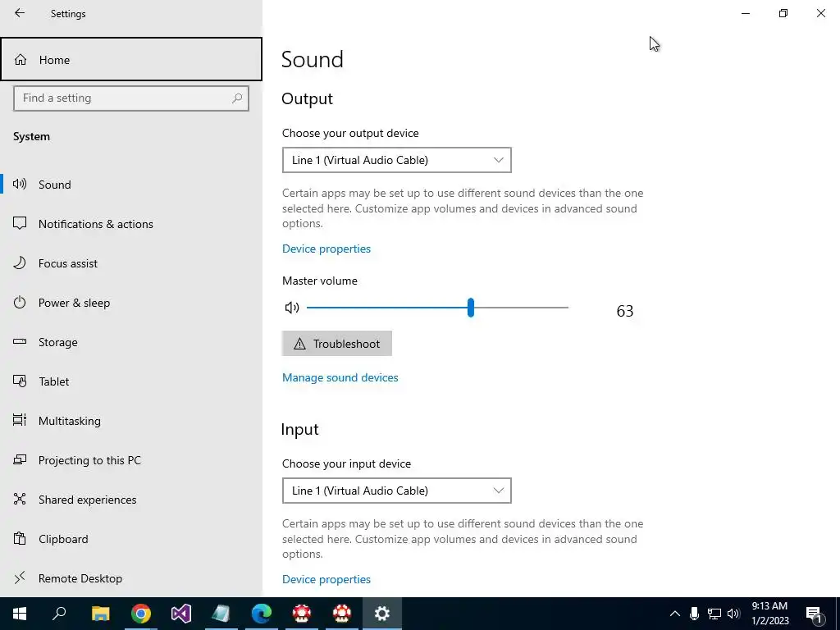Viewport: 840px width, 630px height.
Task: Click the volume tray icon
Action: (x=733, y=614)
